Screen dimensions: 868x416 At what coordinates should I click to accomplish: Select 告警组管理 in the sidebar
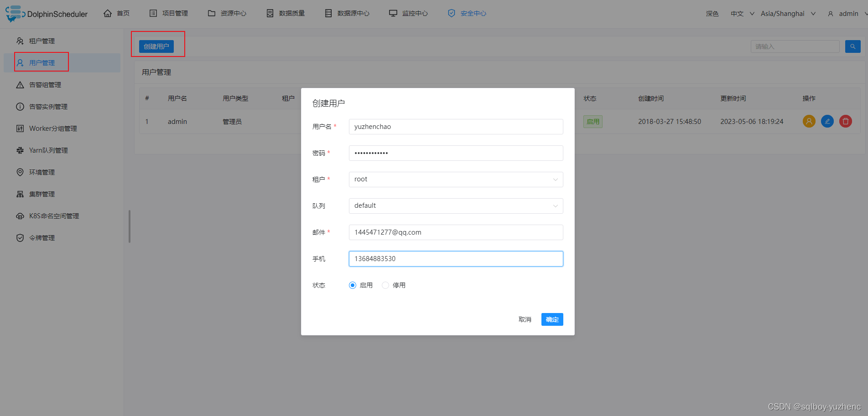(62, 85)
